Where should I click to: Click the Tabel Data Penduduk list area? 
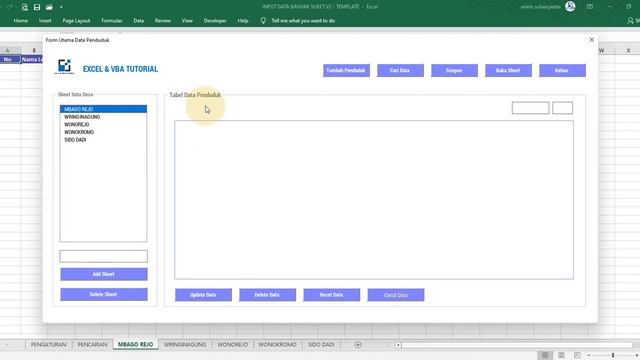click(374, 200)
